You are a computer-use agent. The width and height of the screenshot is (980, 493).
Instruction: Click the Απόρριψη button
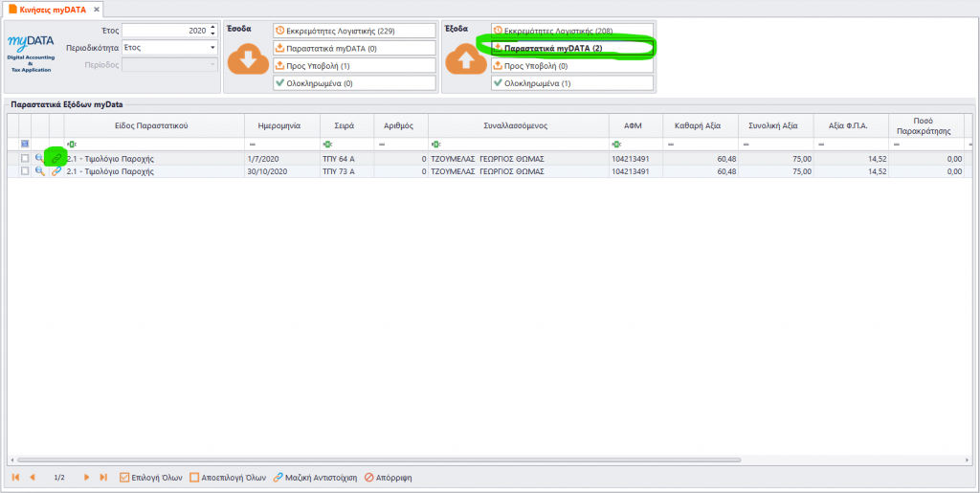point(389,478)
